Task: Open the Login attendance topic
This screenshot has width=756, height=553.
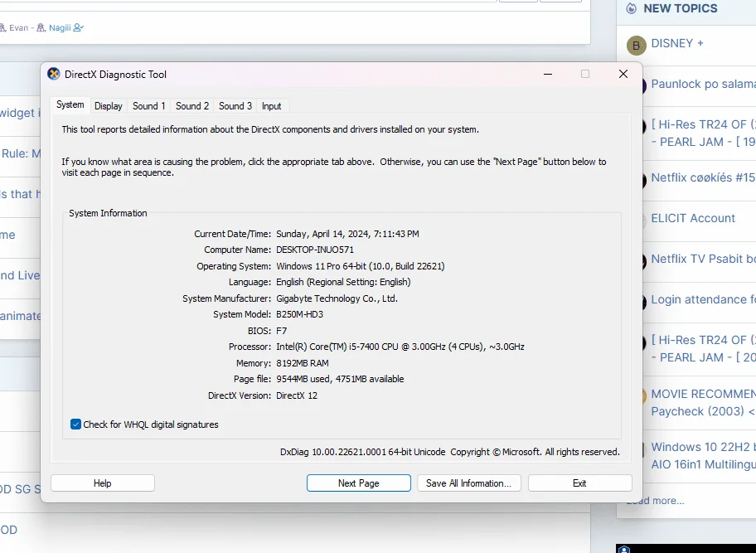Action: point(703,299)
